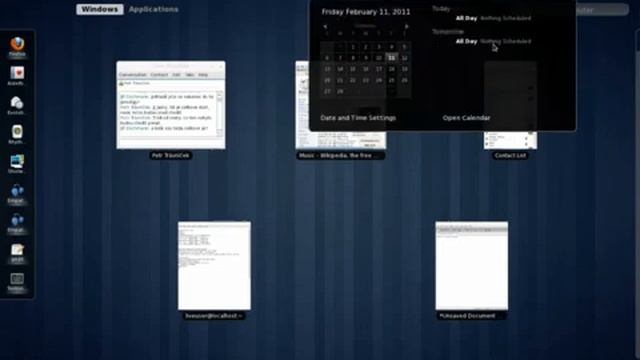Select day 1 in the calendar
The image size is (640, 360).
pos(353,47)
